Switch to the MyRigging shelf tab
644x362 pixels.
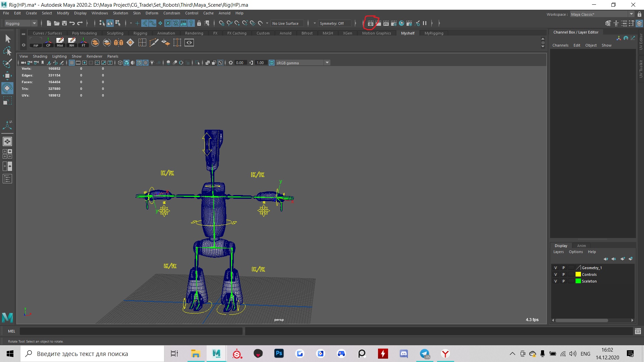[434, 33]
